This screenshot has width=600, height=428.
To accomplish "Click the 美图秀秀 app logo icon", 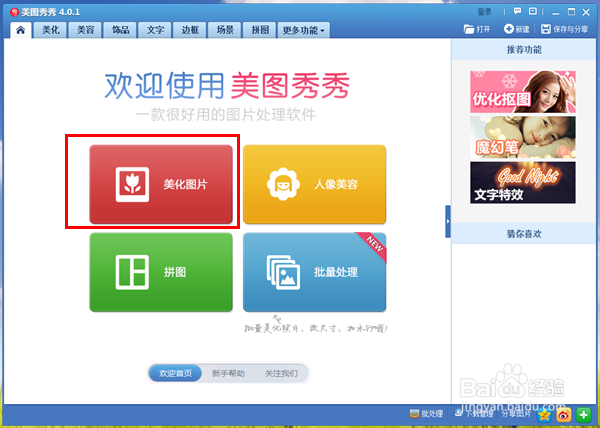I will [x=14, y=12].
